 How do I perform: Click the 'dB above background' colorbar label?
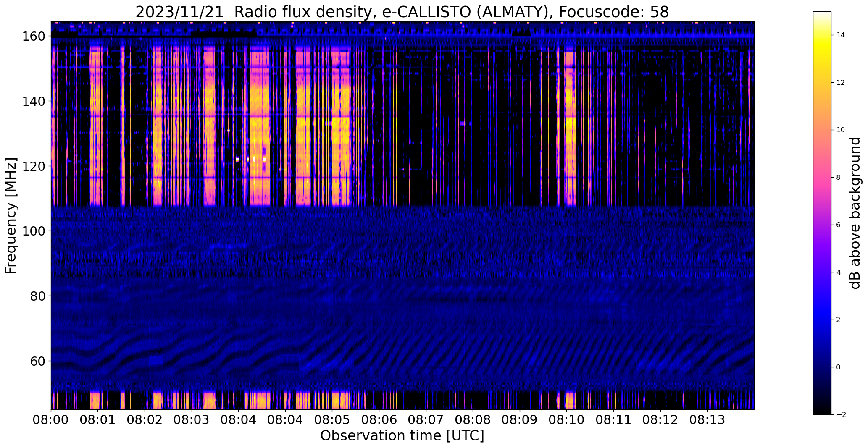coord(855,213)
